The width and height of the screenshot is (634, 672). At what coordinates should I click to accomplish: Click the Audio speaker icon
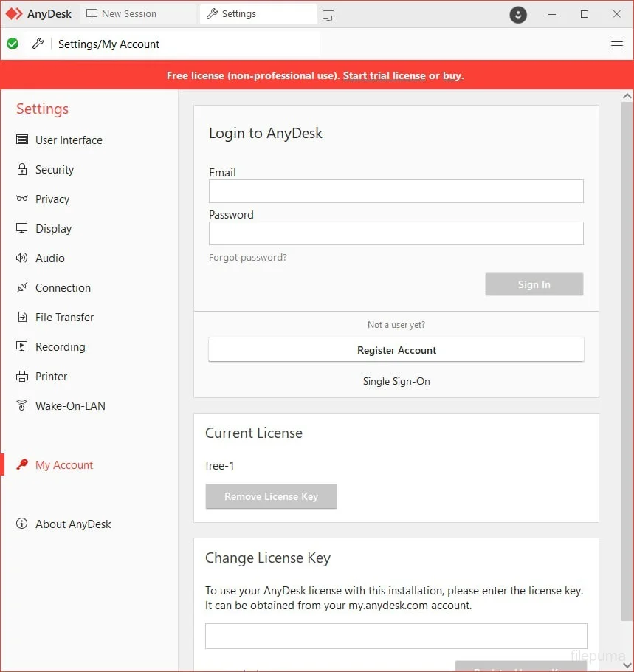pyautogui.click(x=22, y=258)
